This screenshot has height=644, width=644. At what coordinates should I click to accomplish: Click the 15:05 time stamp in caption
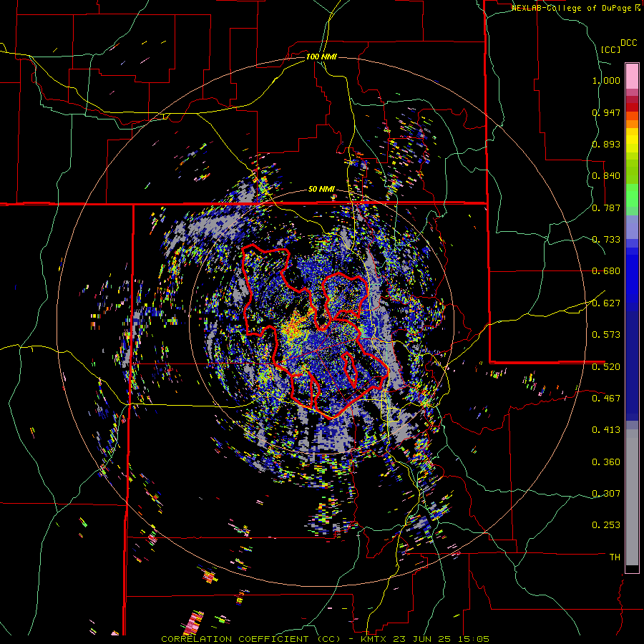click(473, 639)
